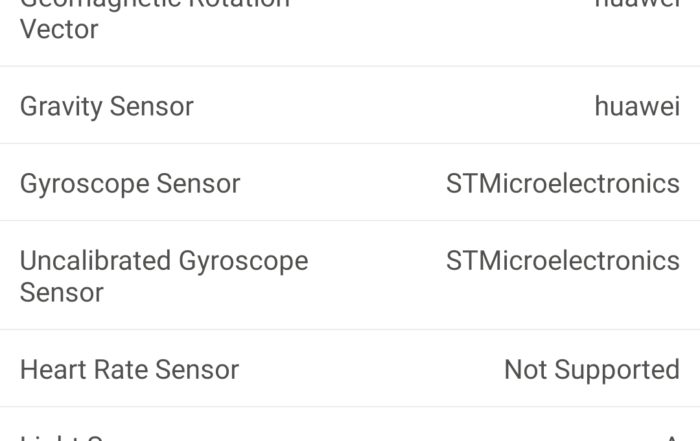Click STMicroelectronics next to Gyroscope Sensor

pyautogui.click(x=562, y=184)
